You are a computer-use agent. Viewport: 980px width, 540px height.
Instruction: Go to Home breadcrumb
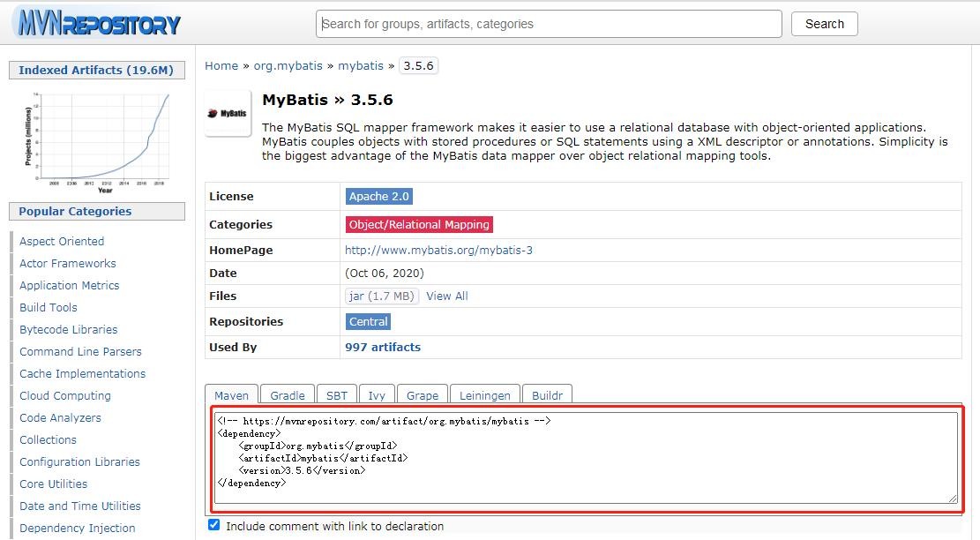tap(221, 65)
